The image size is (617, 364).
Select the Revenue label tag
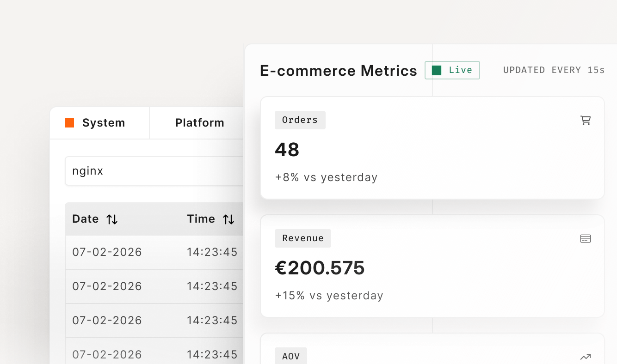tap(303, 238)
